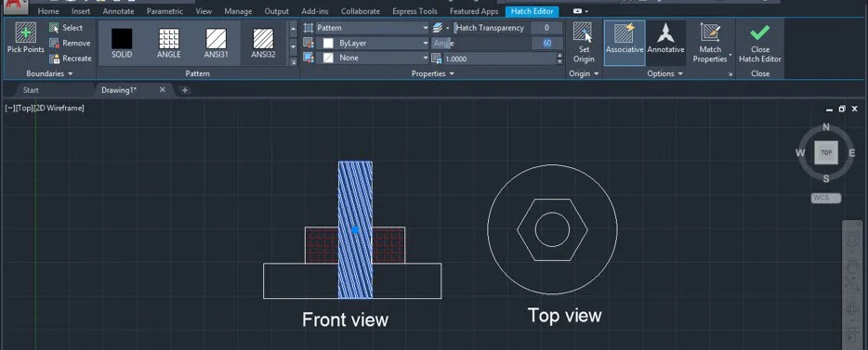Click the background color icon beside None
This screenshot has width=868, height=350.
pos(309,58)
